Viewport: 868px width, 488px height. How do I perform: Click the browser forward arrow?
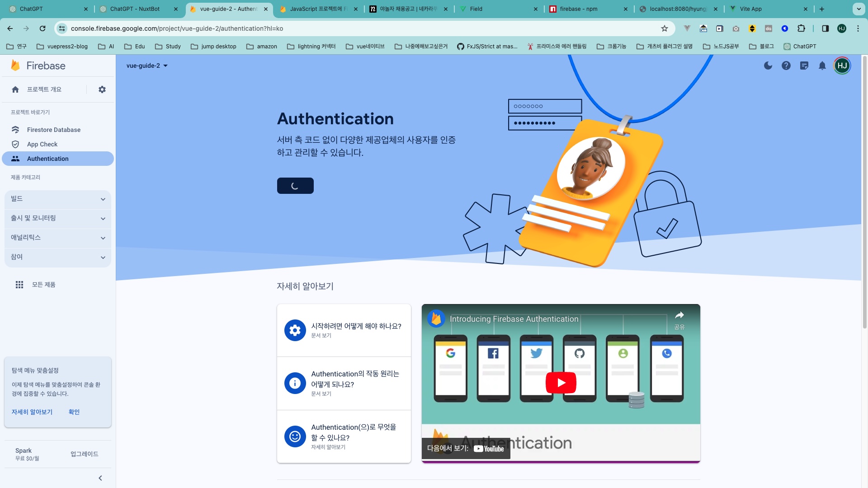(x=26, y=28)
